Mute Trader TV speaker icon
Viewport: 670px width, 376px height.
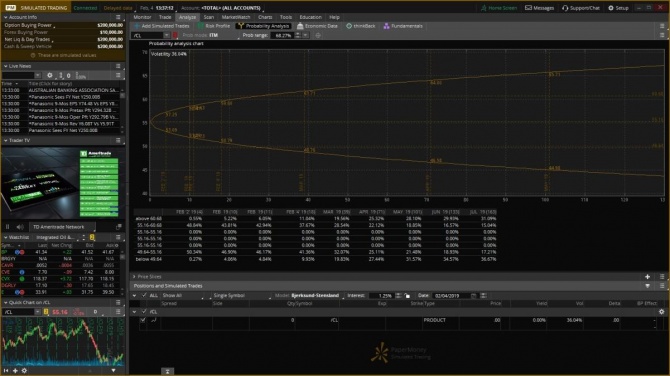[x=20, y=227]
